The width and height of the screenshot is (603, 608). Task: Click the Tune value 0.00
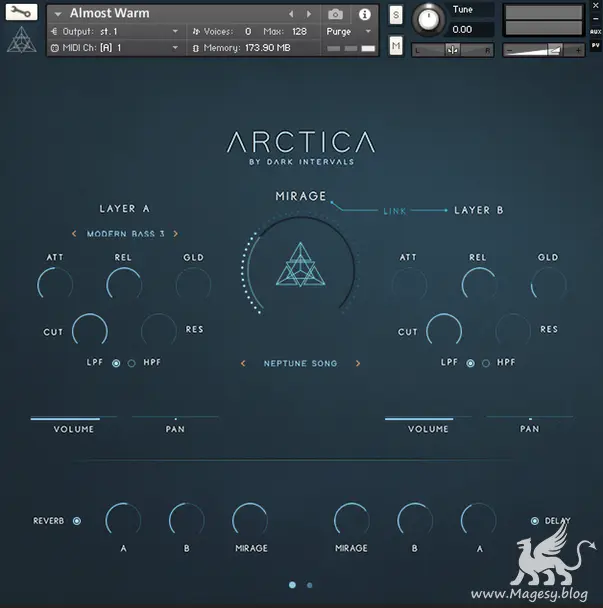462,29
